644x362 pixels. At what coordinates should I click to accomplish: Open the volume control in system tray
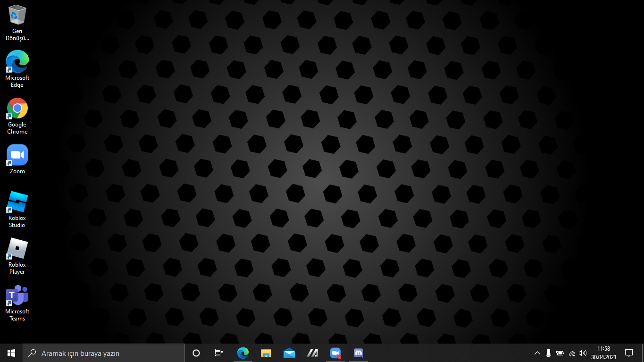click(x=583, y=353)
